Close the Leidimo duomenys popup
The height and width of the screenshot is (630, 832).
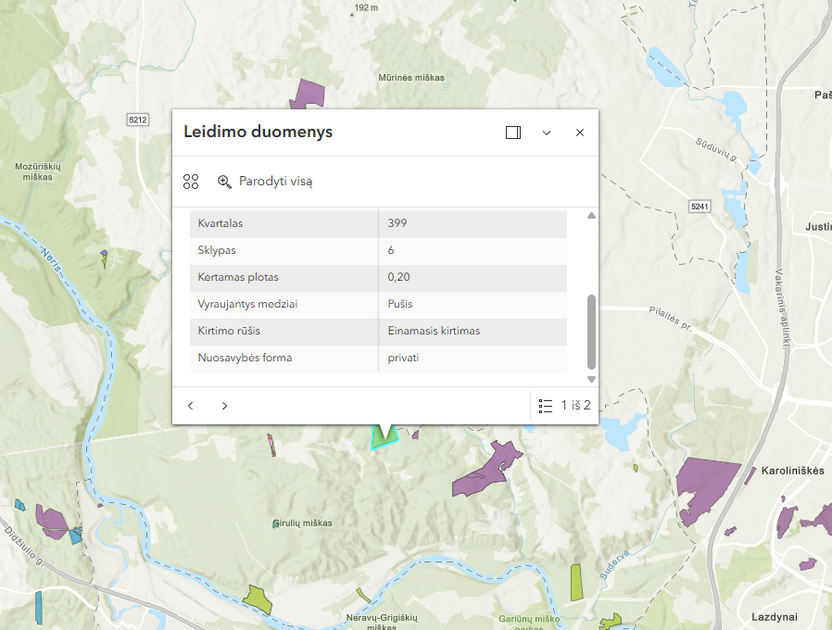[580, 133]
